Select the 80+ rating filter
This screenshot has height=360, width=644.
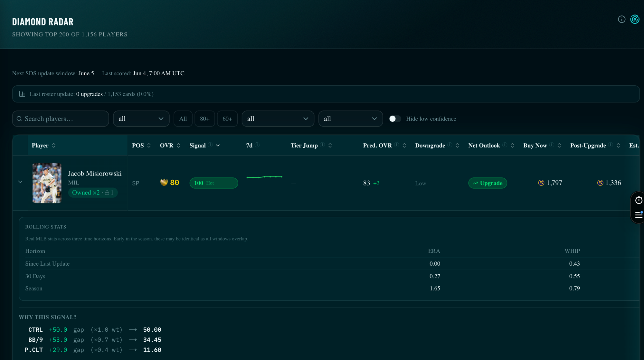coord(205,119)
